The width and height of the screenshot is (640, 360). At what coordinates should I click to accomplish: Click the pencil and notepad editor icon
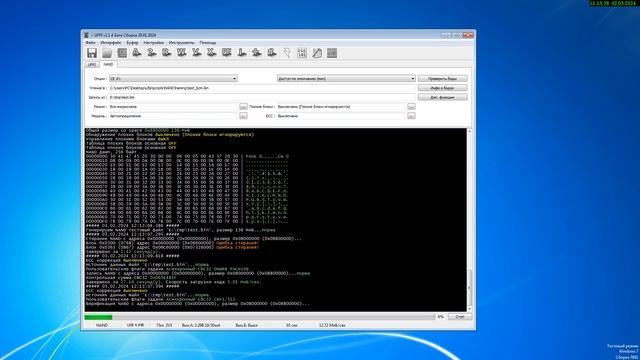tap(317, 53)
